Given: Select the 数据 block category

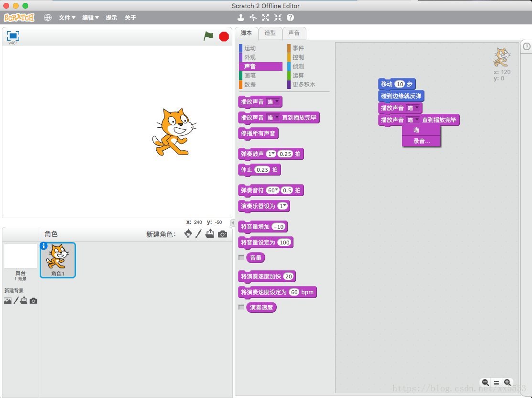Looking at the screenshot, I should tap(261, 85).
